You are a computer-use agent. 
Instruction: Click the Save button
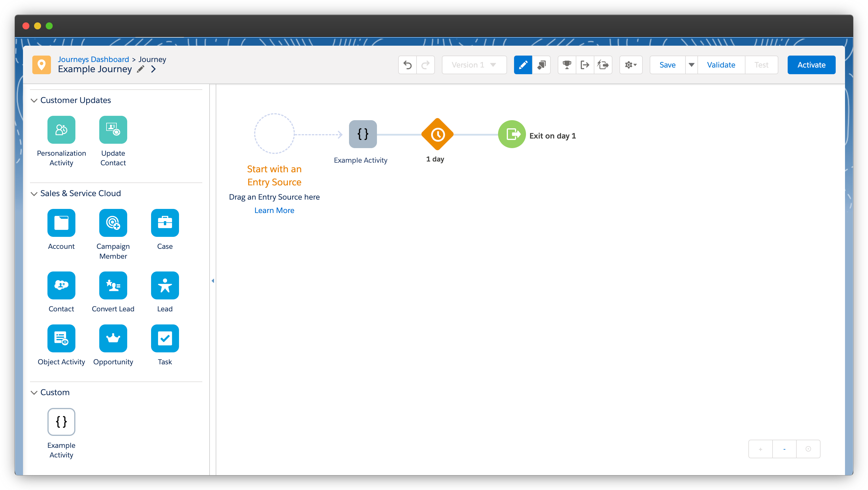pyautogui.click(x=667, y=65)
